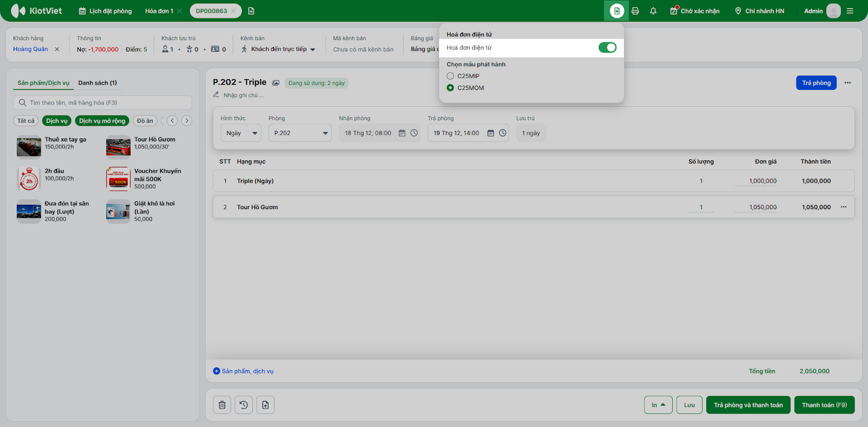Open the Phòng P.202 dropdown
The width and height of the screenshot is (868, 427).
click(x=300, y=133)
